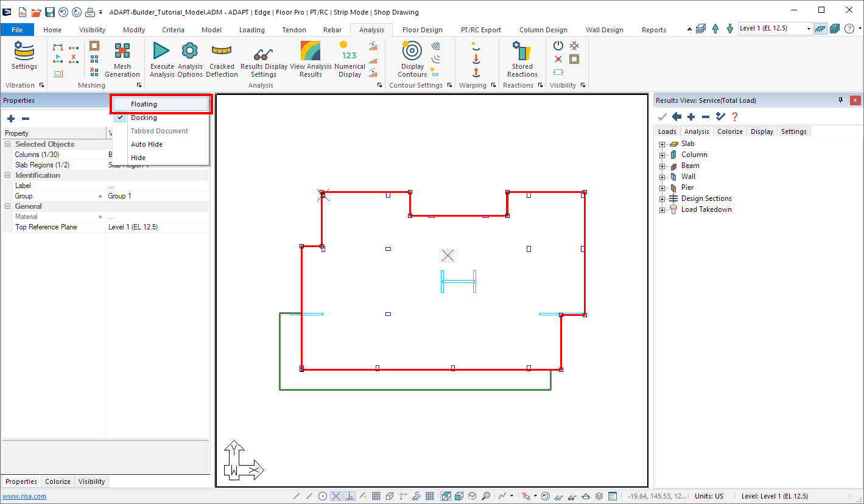Click the Top Reference Plane value field

pos(157,227)
